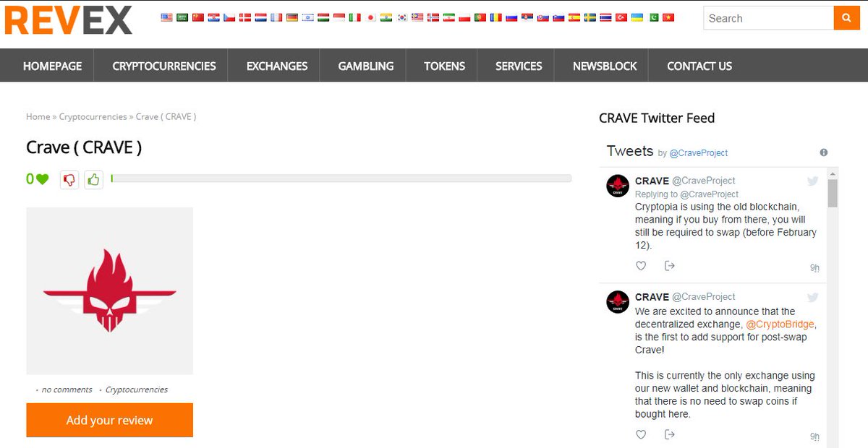The image size is (868, 448).
Task: Choose the Vietnam flag language
Action: [x=668, y=17]
